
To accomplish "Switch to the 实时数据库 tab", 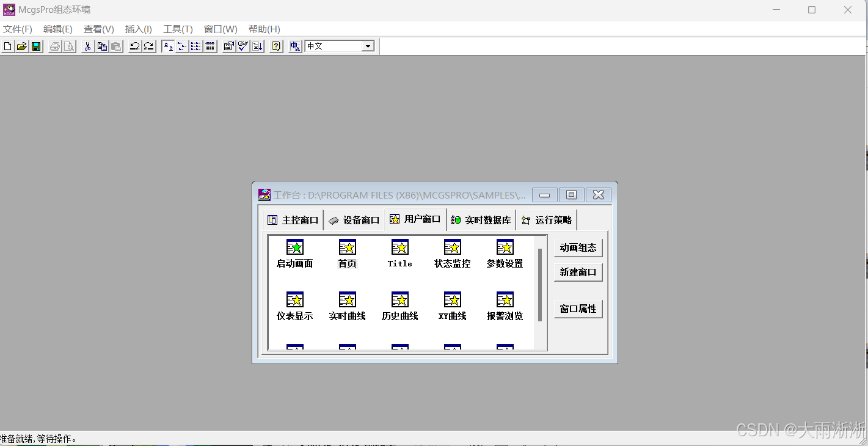I will click(x=481, y=220).
